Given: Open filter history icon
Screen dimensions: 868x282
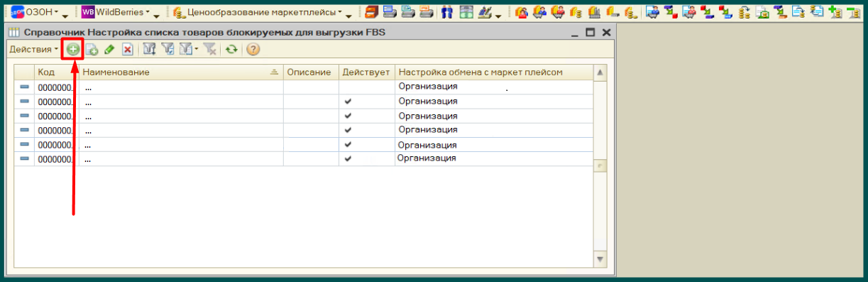Looking at the screenshot, I should 185,49.
